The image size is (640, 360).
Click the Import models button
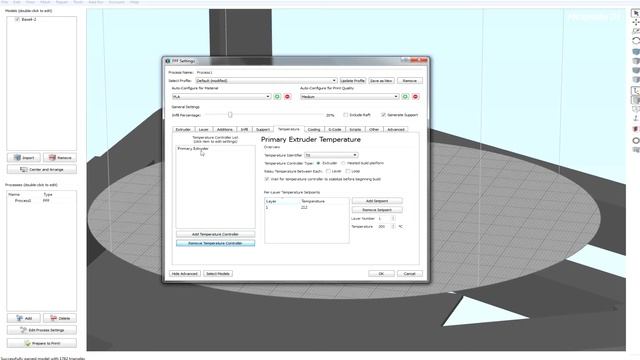[24, 158]
